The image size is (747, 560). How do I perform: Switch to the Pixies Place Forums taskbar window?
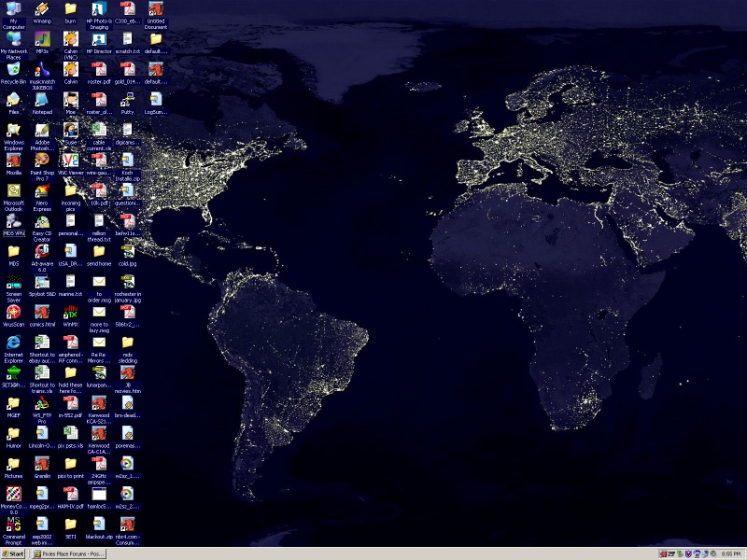[x=69, y=553]
